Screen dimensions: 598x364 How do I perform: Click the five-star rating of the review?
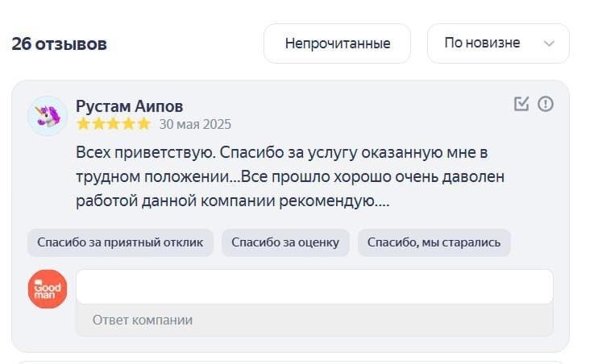(113, 124)
